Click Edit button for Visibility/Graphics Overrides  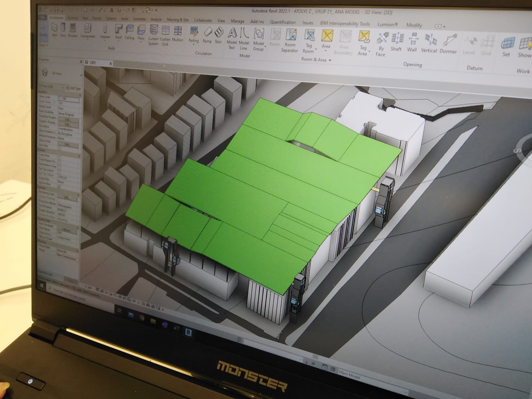(68, 119)
